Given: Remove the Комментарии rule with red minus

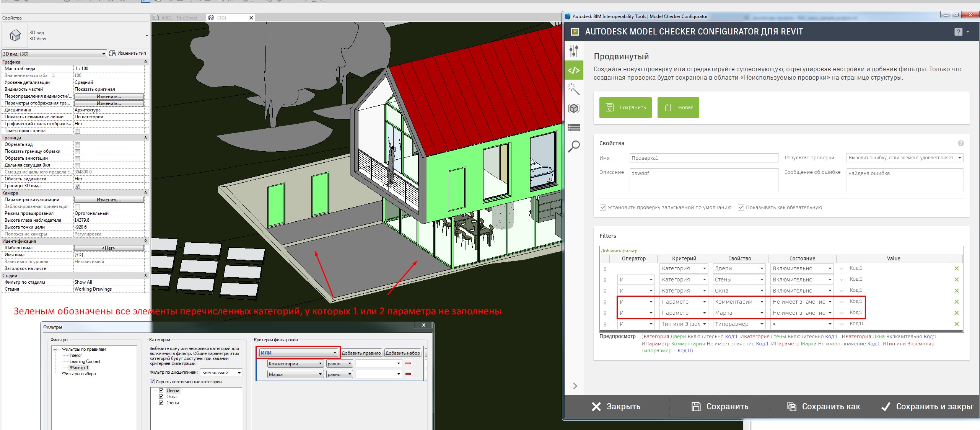Looking at the screenshot, I should click(x=408, y=363).
